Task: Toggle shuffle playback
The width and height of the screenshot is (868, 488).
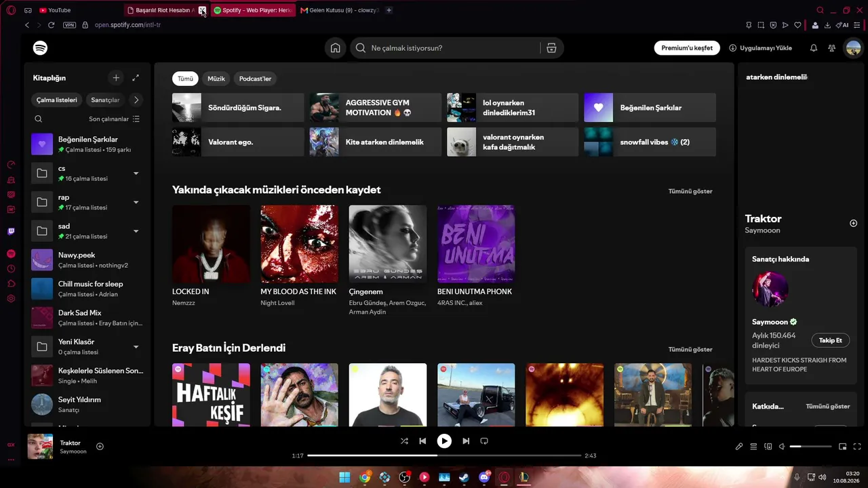Action: pos(404,441)
